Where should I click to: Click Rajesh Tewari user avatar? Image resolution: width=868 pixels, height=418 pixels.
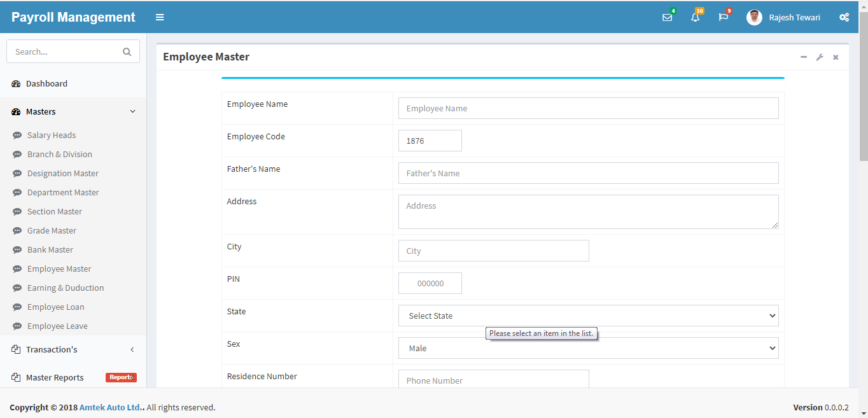point(754,17)
